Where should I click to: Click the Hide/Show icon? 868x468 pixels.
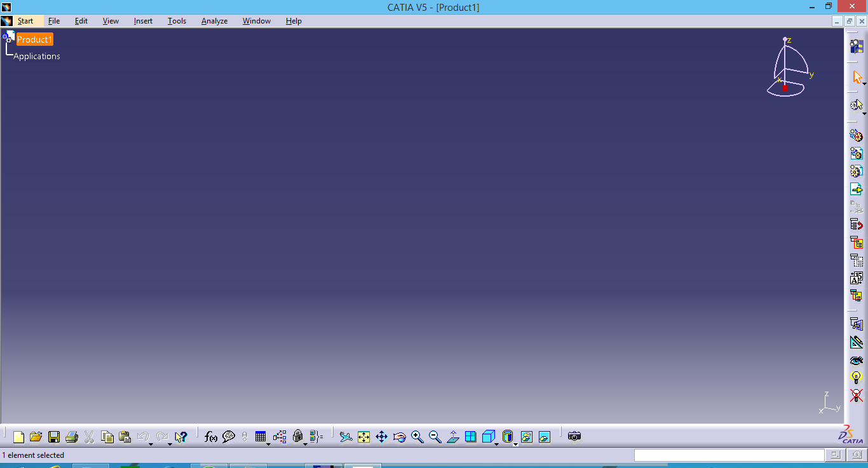526,437
